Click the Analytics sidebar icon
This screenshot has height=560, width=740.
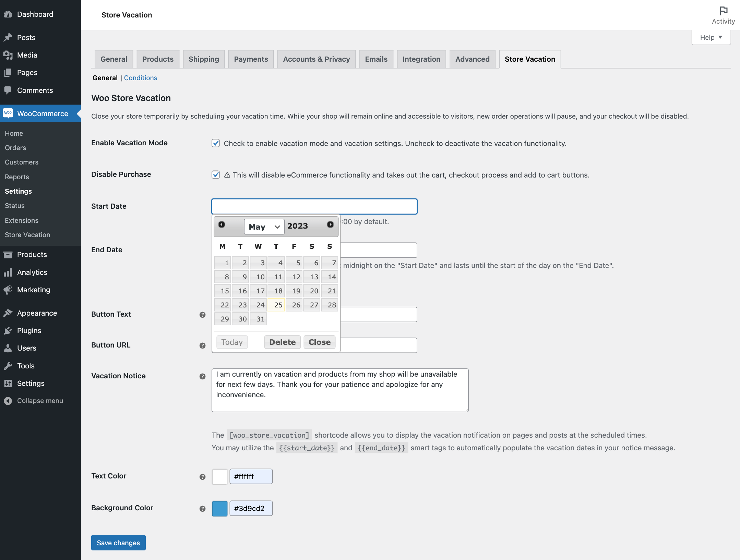8,272
